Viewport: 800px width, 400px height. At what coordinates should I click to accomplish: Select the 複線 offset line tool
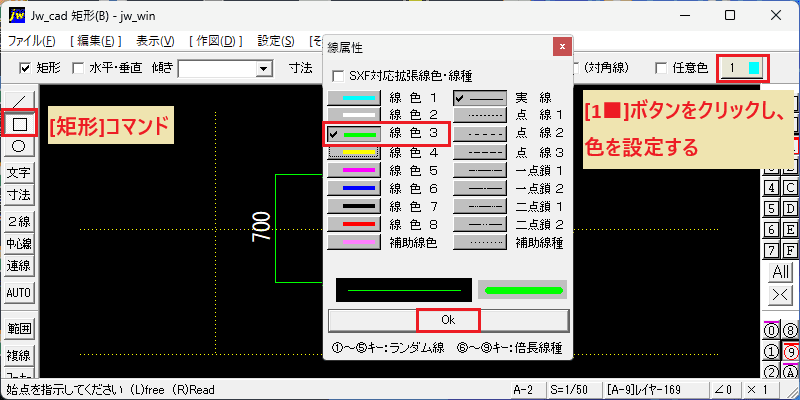point(19,355)
